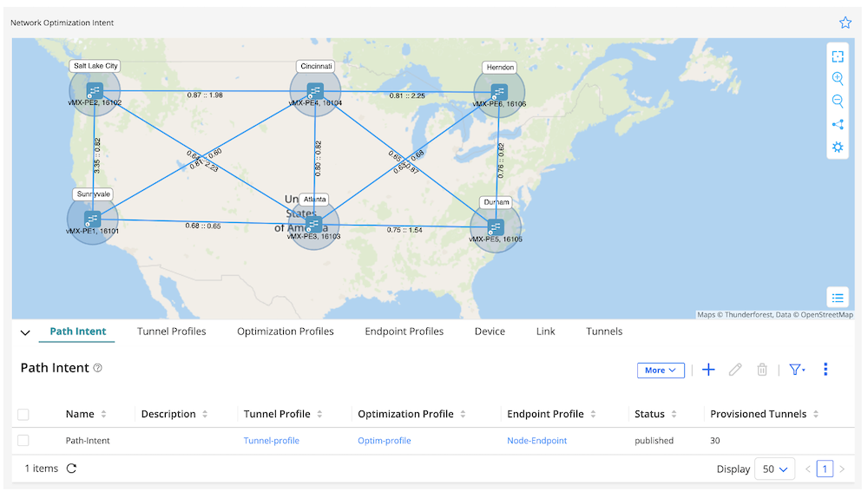Open the vertical ellipsis table menu

coord(825,370)
